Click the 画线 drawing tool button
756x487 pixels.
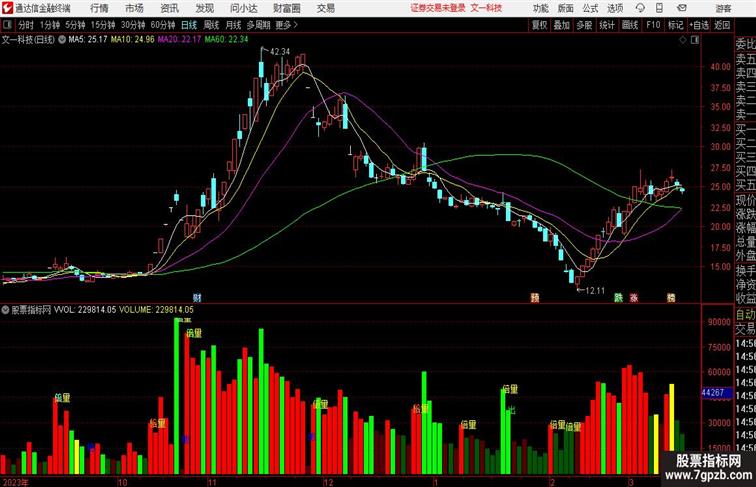[630, 25]
